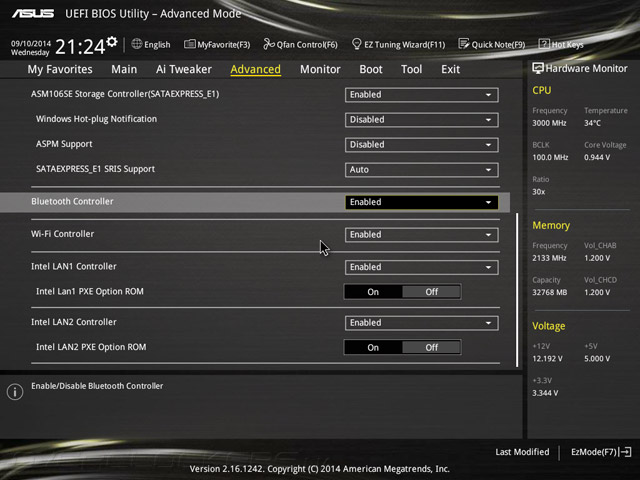Open Windows Hot-plug Notification dropdown
The width and height of the screenshot is (640, 480).
point(422,120)
